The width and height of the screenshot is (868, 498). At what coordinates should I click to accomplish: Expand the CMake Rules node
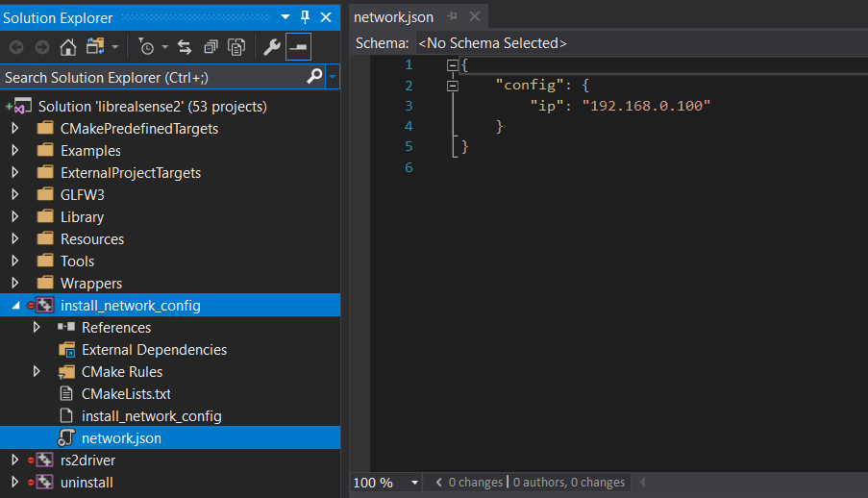(x=37, y=372)
